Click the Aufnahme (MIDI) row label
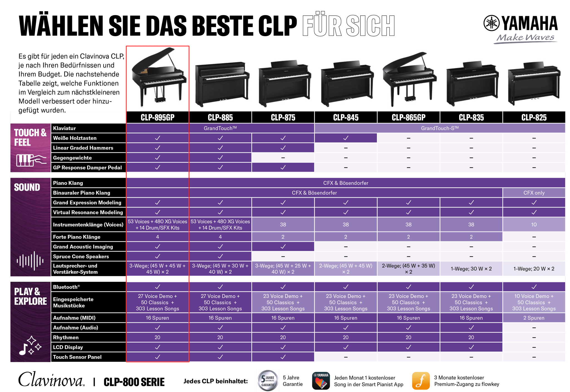The width and height of the screenshot is (570, 392). tap(88, 318)
